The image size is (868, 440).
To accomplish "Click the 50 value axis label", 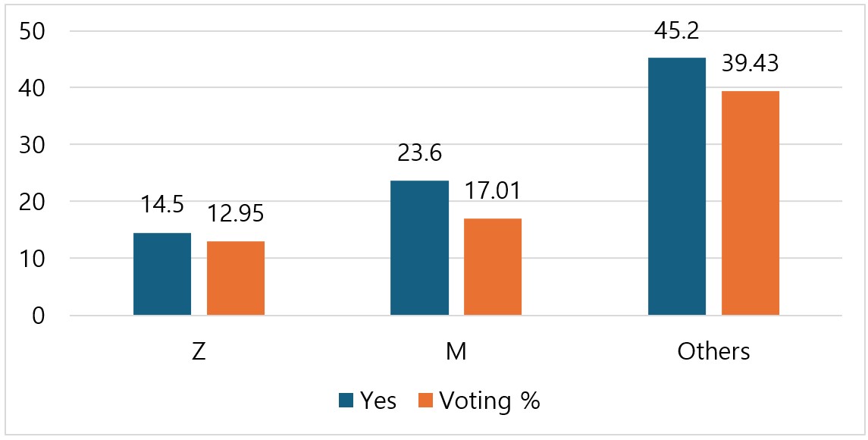I will click(32, 31).
